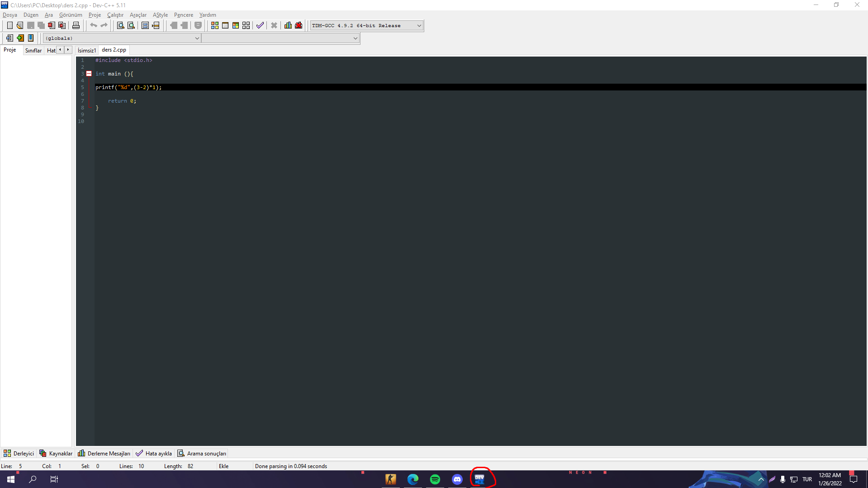
Task: Collapse the main function fold marker
Action: click(89, 74)
